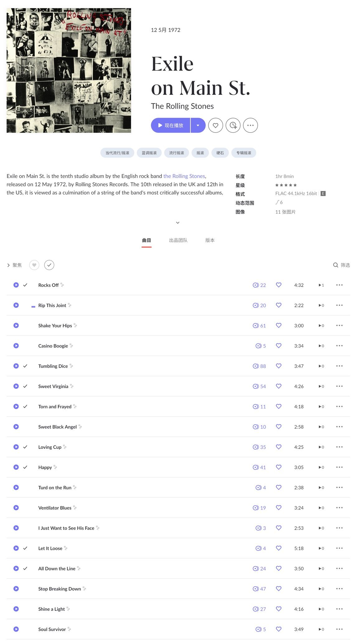Select the 当代流行/摇滚 genre tag

[117, 153]
